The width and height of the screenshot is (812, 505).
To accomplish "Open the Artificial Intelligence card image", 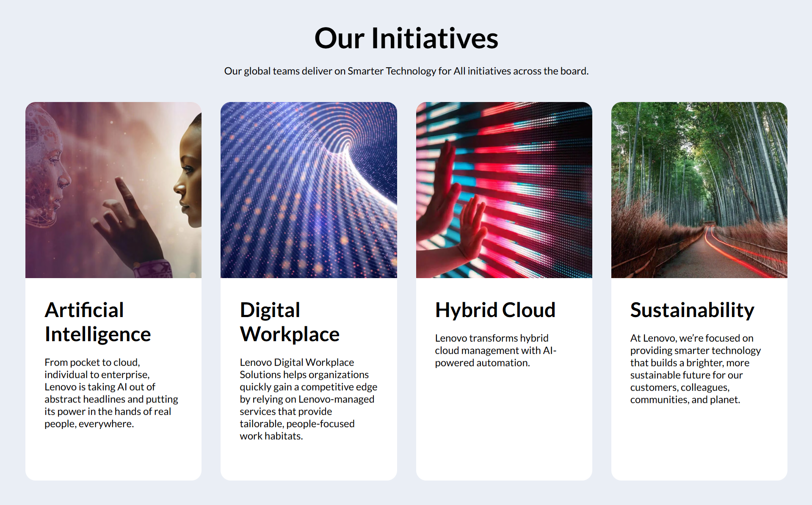I will pyautogui.click(x=113, y=190).
